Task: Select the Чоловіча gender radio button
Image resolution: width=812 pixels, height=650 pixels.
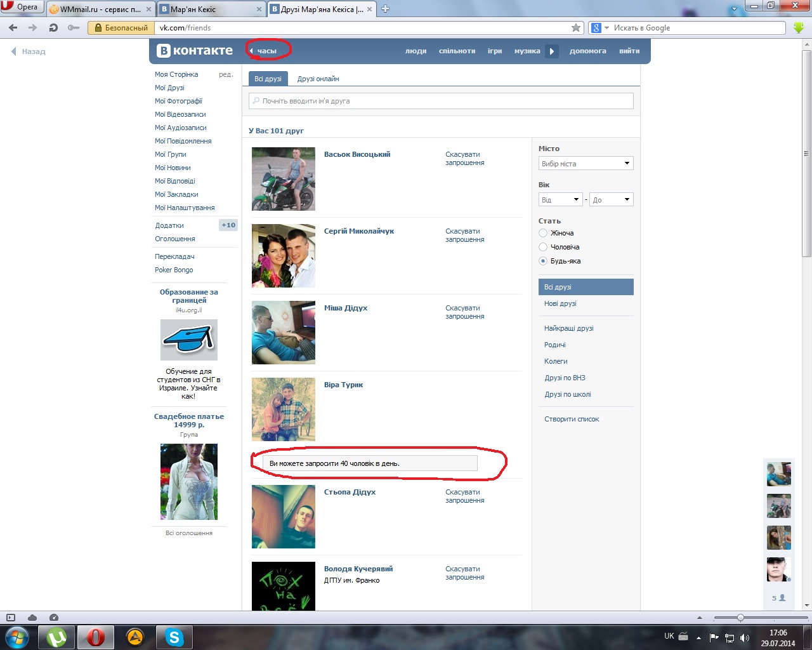Action: (x=543, y=247)
